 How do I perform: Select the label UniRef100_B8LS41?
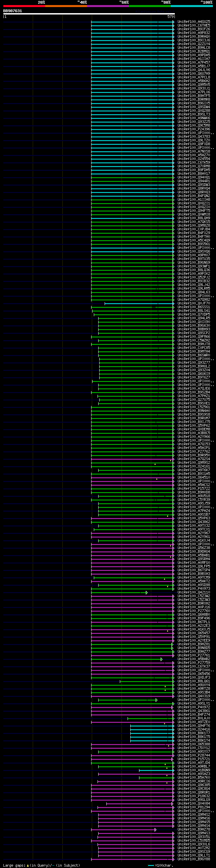point(194,311)
